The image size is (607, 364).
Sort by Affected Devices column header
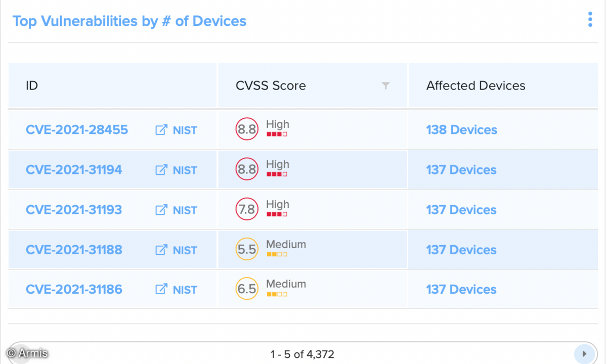[475, 86]
